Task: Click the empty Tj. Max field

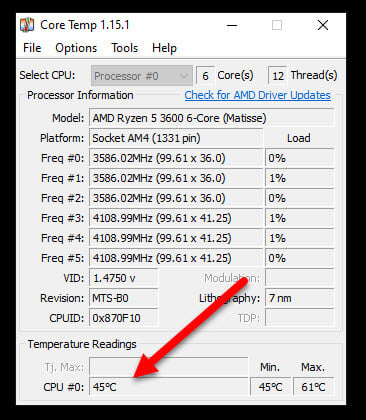Action: coord(169,367)
